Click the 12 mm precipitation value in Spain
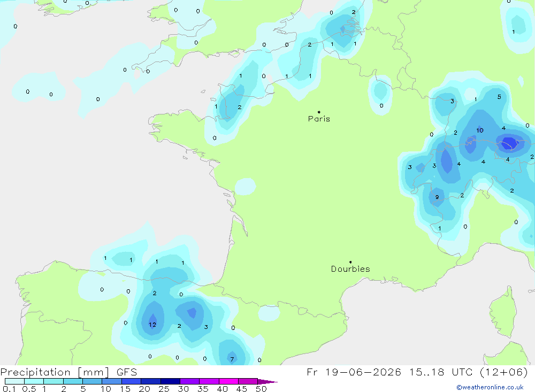This screenshot has width=535, height=392. point(152,325)
